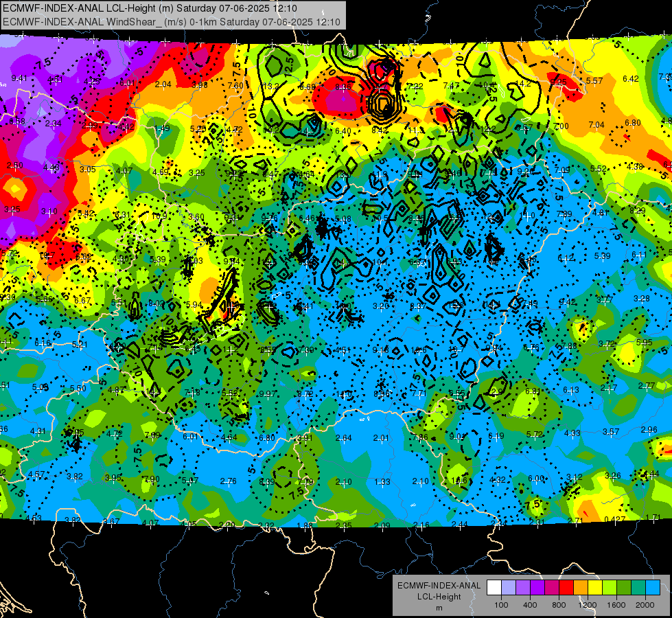Viewport: 672px width, 618px height.
Task: Click the shear value 5.21
Action: click(80, 344)
